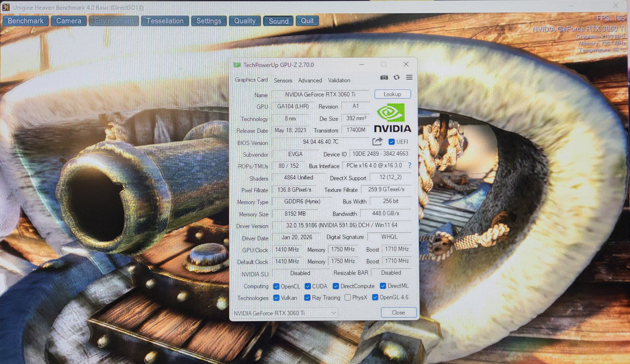Click the NVIDIA logo in GPU-Z
Screen dimensions: 630x364
393,118
